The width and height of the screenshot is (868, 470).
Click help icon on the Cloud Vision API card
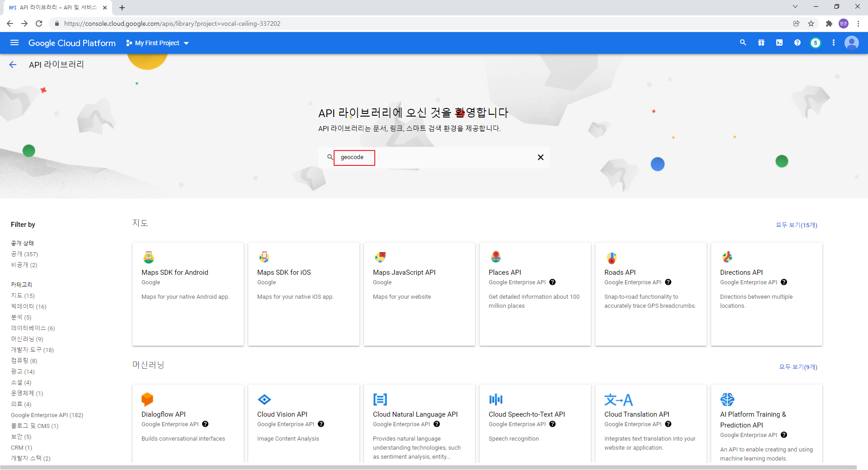(321, 424)
